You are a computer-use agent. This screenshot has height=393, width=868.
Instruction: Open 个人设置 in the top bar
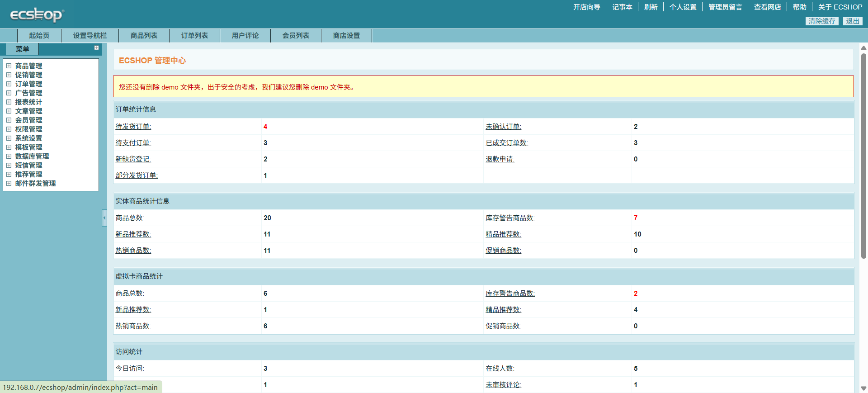[683, 7]
